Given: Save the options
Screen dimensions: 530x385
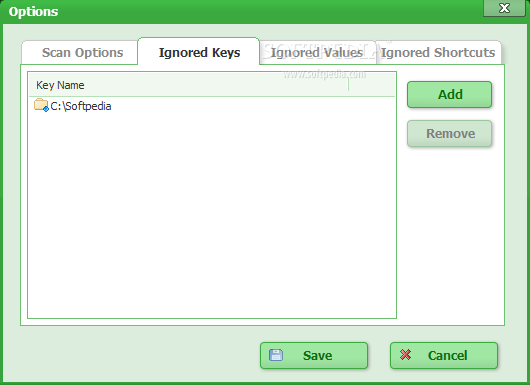Looking at the screenshot, I should coord(314,355).
